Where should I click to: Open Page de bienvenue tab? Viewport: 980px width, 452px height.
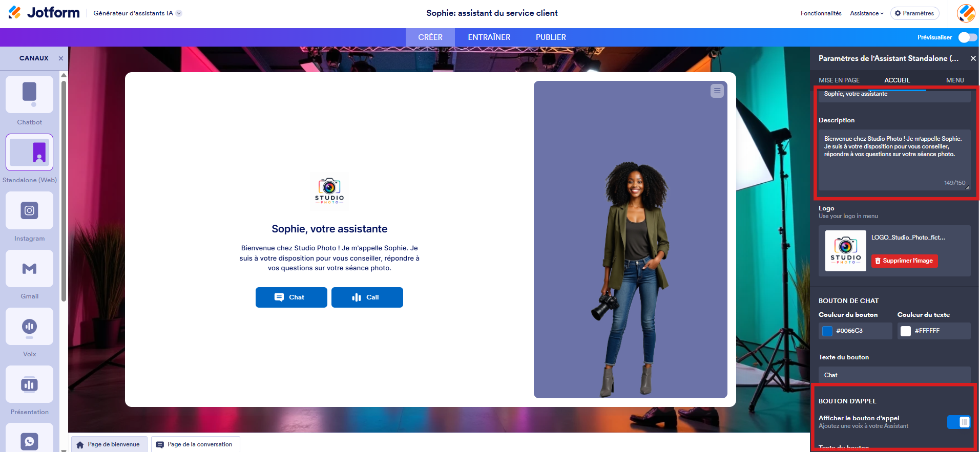(x=109, y=444)
